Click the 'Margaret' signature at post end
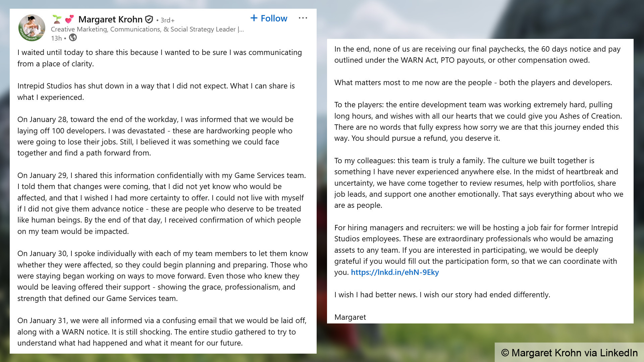Screen dimensions: 644x362 click(350, 317)
